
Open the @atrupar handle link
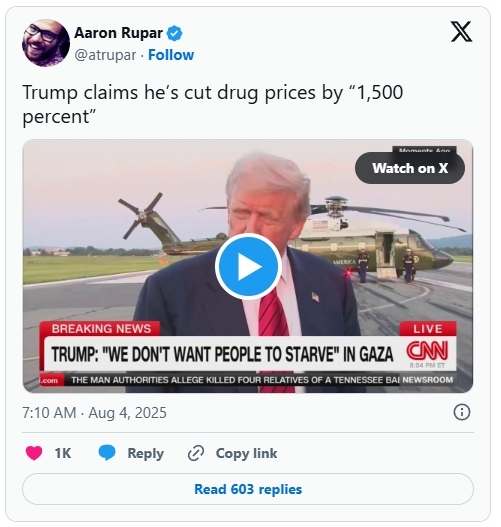tap(105, 55)
